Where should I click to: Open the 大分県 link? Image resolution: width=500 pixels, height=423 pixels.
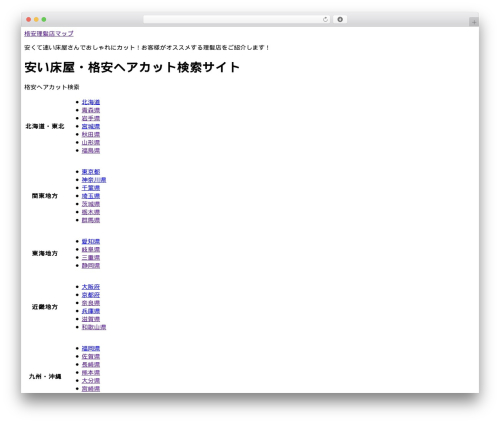(91, 381)
